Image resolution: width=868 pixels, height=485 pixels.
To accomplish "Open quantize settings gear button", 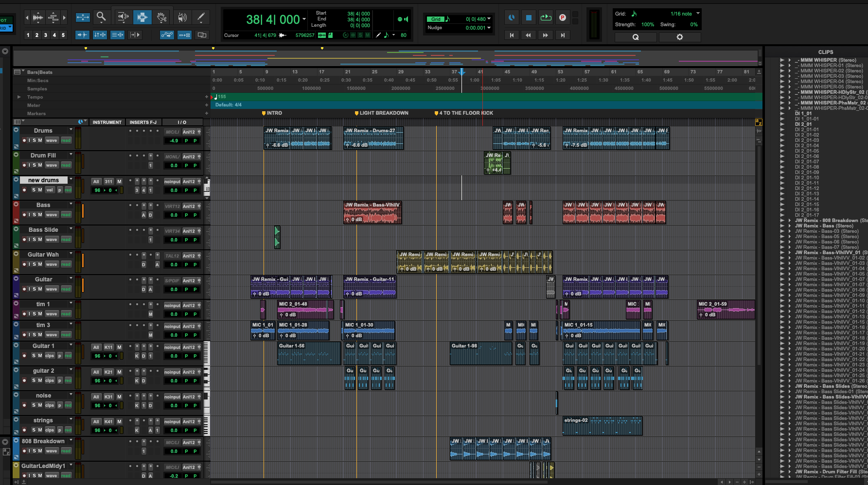I will coord(680,37).
